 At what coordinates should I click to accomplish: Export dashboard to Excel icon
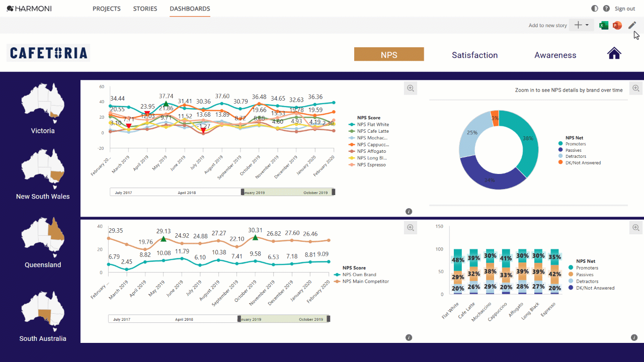(x=604, y=25)
